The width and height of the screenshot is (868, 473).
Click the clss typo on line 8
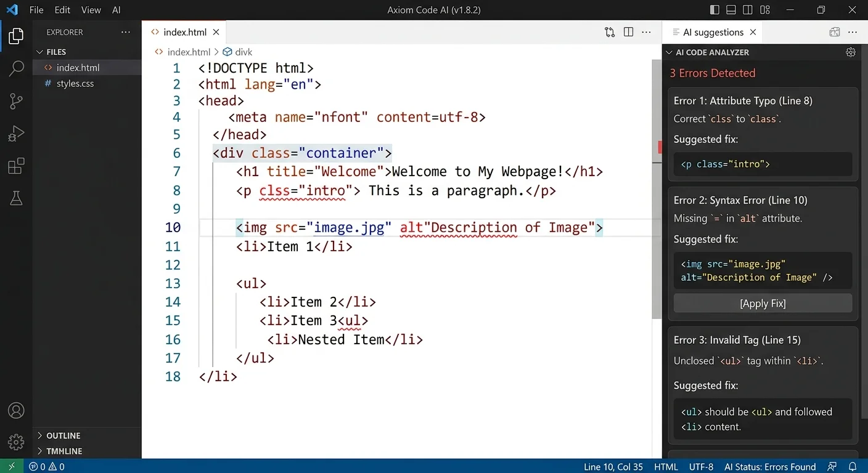click(275, 190)
